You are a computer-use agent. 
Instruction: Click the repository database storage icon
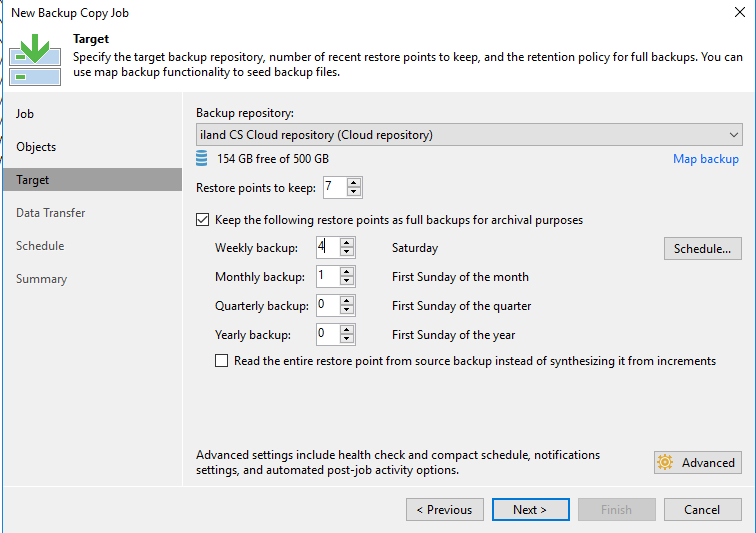pyautogui.click(x=202, y=158)
